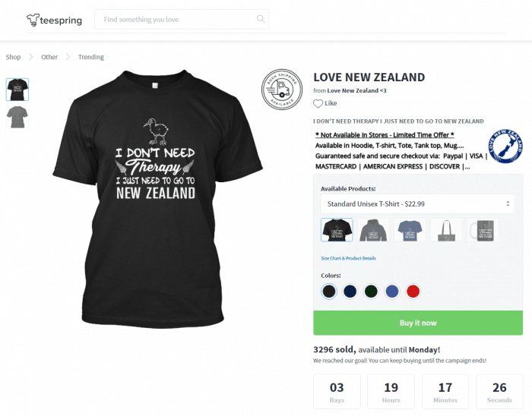Open the Available Products dropdown

coord(417,204)
